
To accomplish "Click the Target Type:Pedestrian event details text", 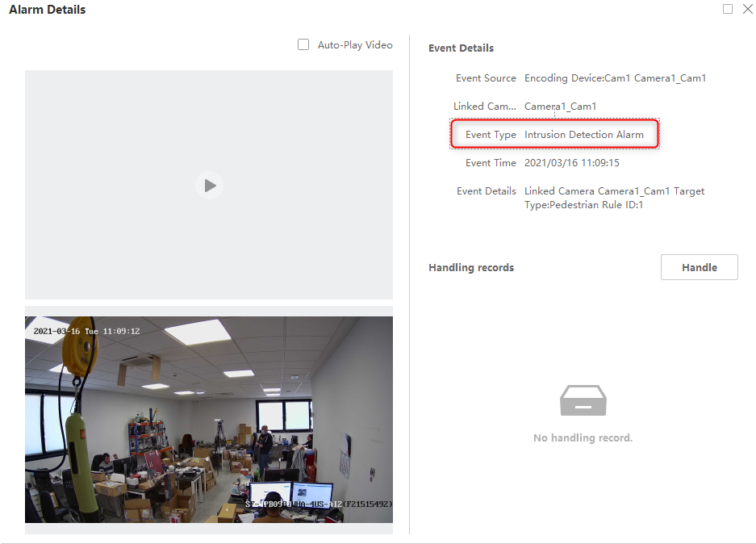I will coord(614,198).
